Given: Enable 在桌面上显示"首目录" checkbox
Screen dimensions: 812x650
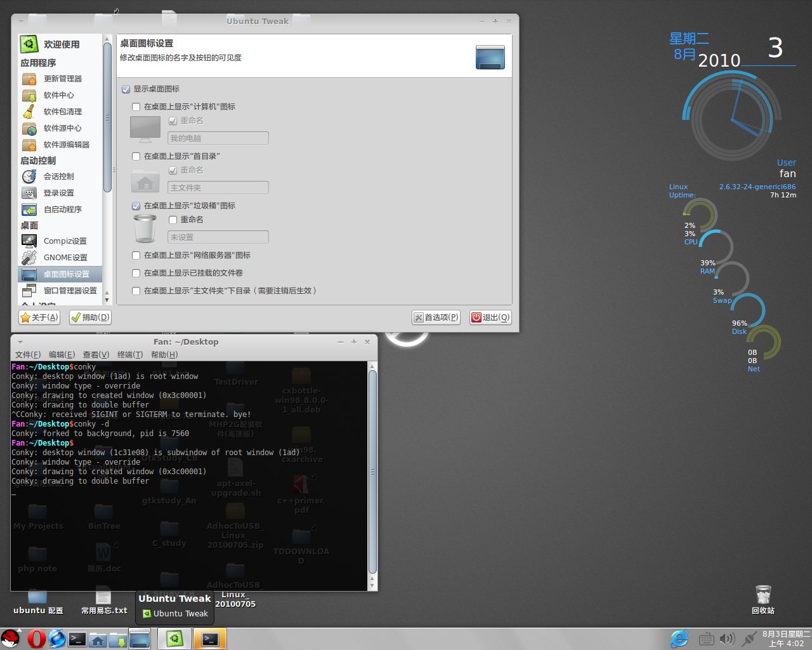Looking at the screenshot, I should pyautogui.click(x=136, y=156).
